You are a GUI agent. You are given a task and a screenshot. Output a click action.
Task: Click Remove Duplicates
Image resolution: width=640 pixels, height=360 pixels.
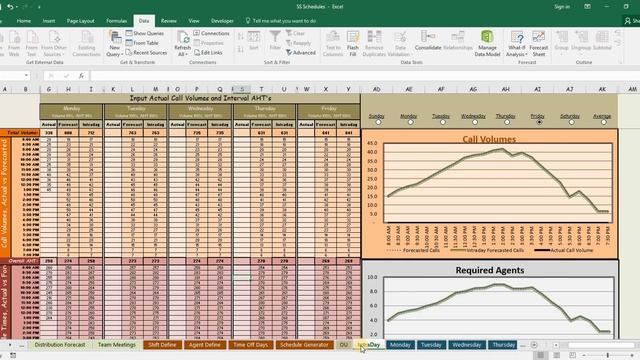[x=374, y=43]
